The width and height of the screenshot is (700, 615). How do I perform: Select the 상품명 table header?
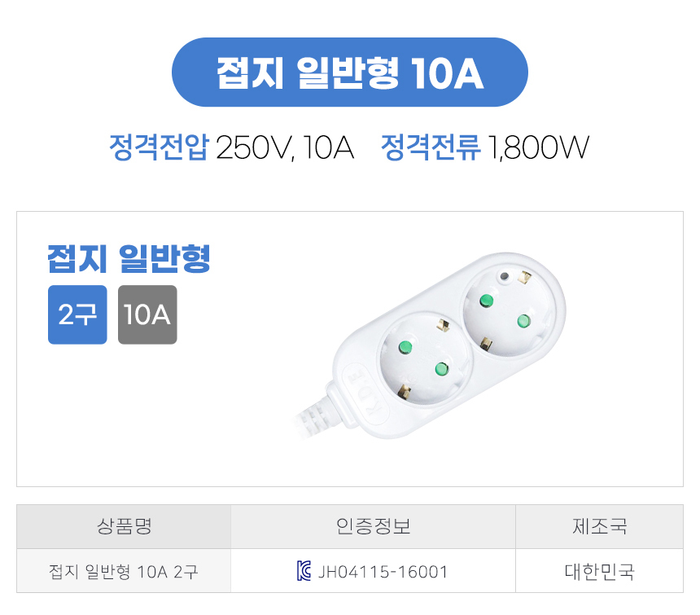tap(124, 526)
